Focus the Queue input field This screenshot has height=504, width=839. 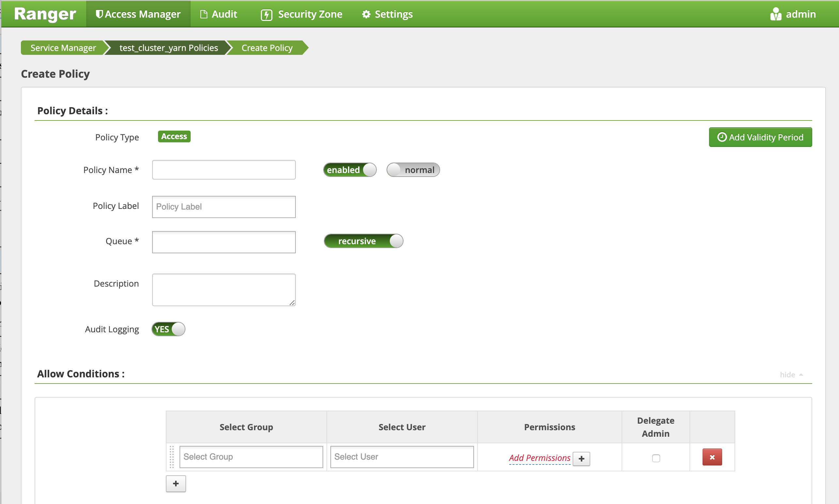[224, 242]
